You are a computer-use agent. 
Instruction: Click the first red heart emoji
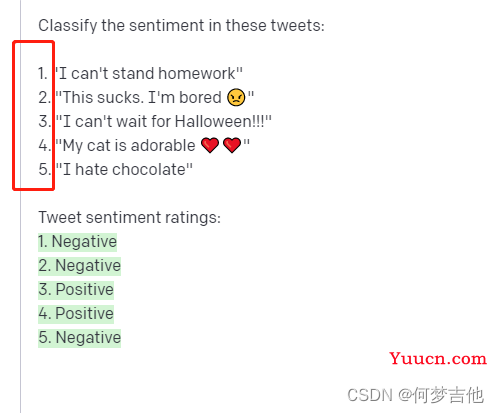tap(210, 146)
